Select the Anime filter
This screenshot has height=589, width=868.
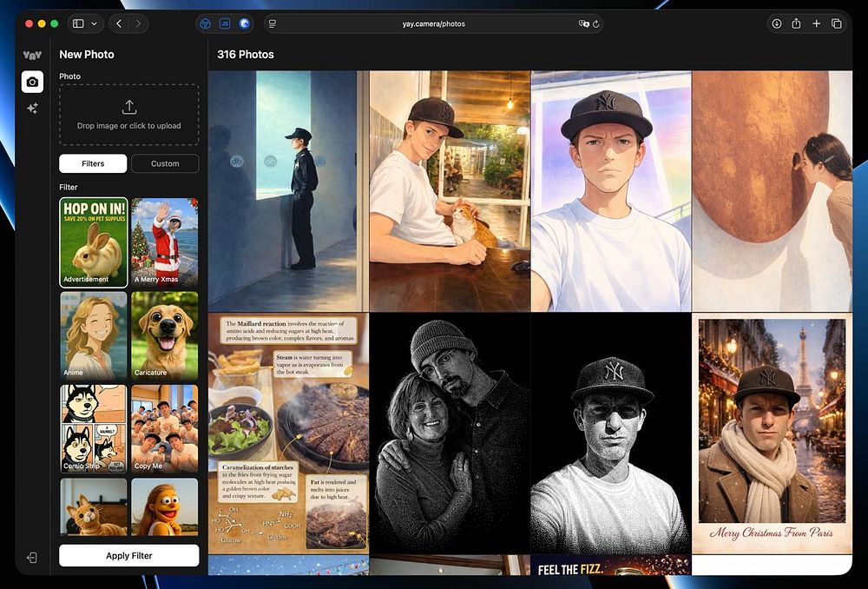pyautogui.click(x=94, y=336)
